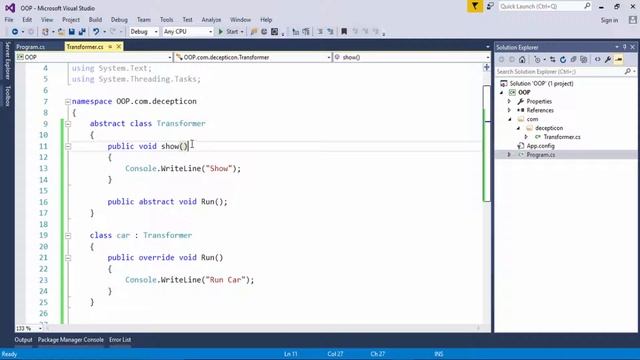Click Collapse All icon in Solution Explorer
The height and width of the screenshot is (360, 640).
573,60
